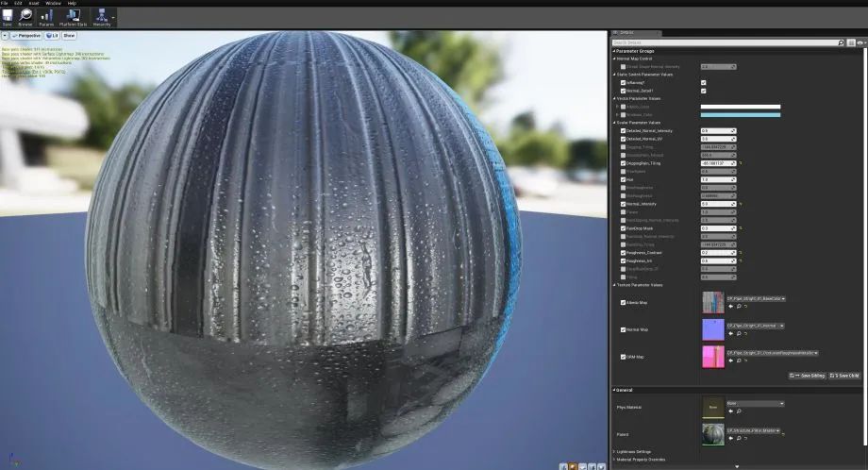Open the File menu
The image size is (868, 470).
tap(5, 4)
